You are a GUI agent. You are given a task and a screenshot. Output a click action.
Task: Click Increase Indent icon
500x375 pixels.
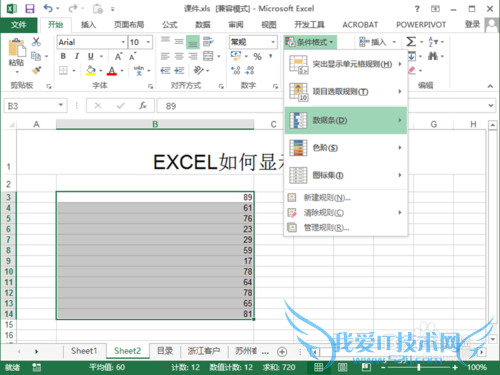pos(179,70)
